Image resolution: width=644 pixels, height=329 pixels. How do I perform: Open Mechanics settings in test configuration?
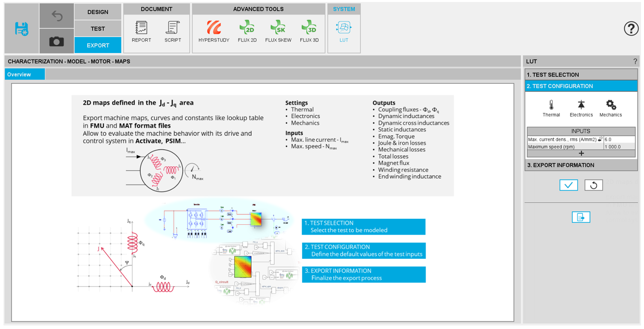610,108
